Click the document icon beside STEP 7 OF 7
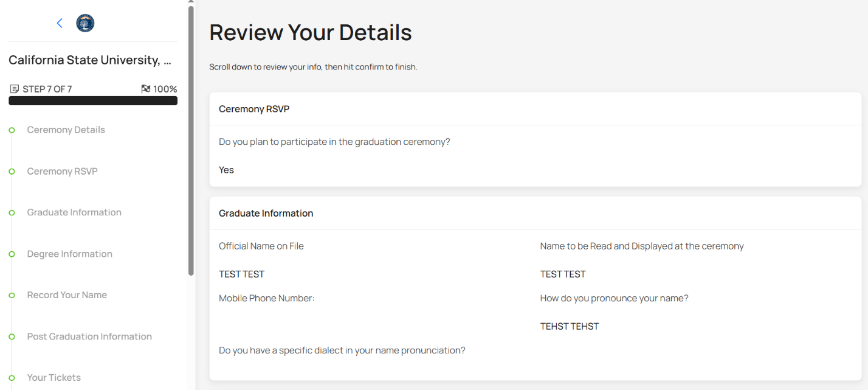The image size is (868, 390). [13, 88]
